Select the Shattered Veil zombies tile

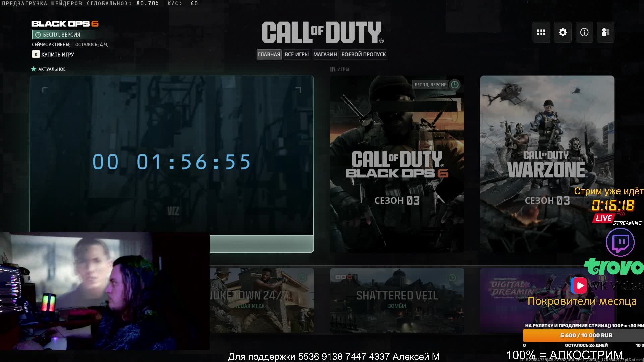tap(397, 300)
